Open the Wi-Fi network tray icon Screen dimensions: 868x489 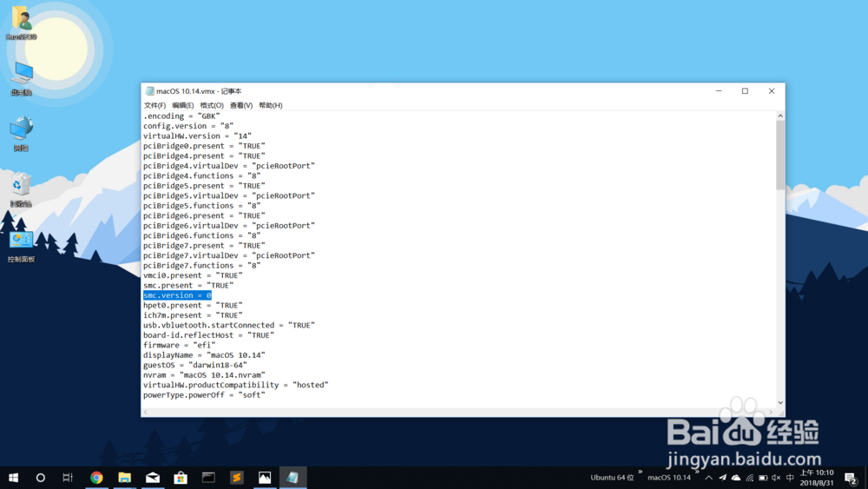pos(750,478)
